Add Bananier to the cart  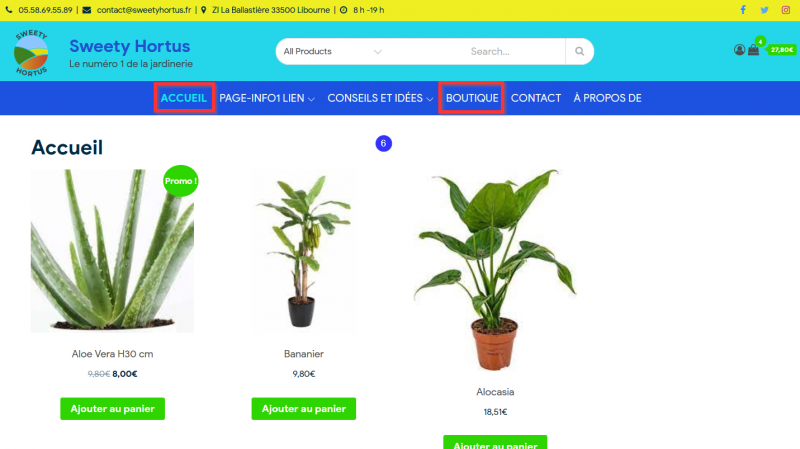tap(304, 409)
